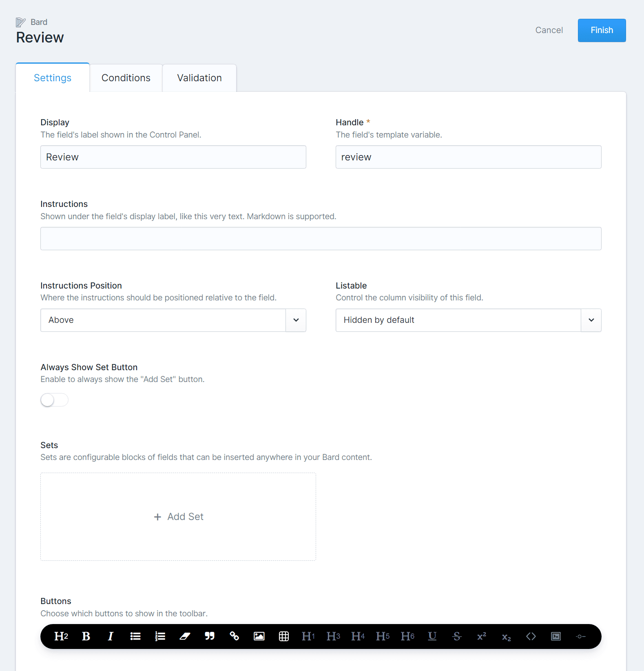The image size is (644, 671).
Task: Enable the underline toolbar button
Action: (x=432, y=636)
